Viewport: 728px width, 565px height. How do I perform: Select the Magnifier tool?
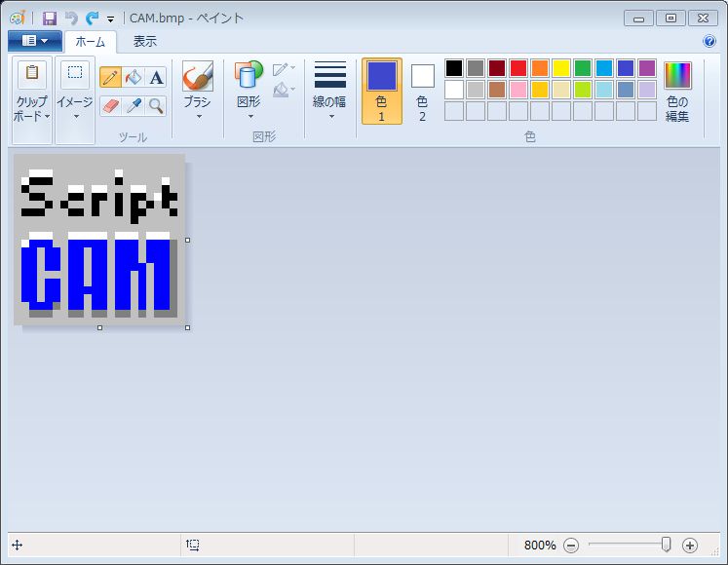click(x=156, y=106)
